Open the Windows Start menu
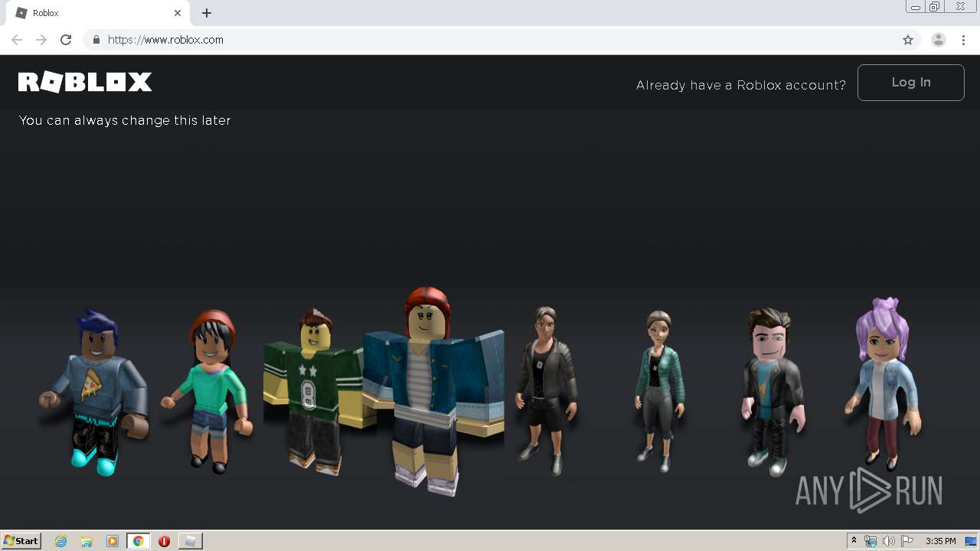The width and height of the screenshot is (980, 551). (x=21, y=540)
